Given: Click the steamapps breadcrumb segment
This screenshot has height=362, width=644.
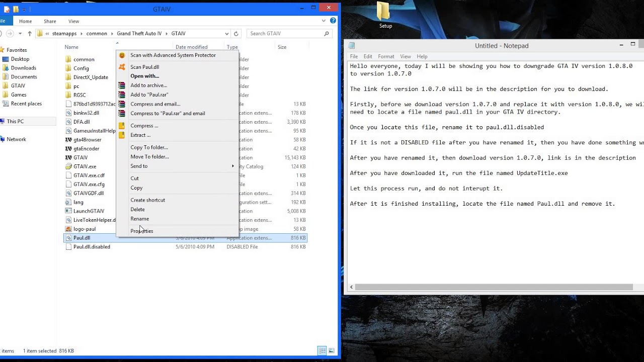Looking at the screenshot, I should 64,33.
